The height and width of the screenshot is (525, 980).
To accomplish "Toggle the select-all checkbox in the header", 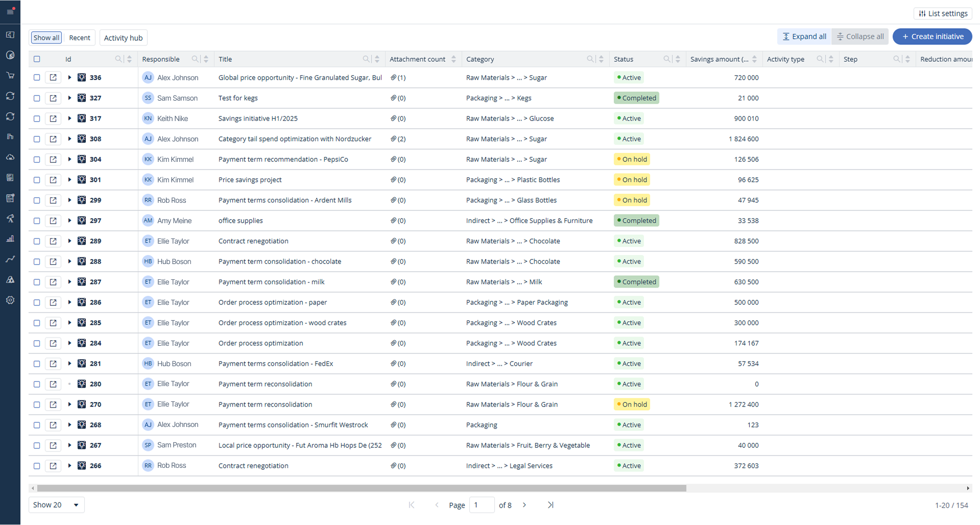I will 37,59.
